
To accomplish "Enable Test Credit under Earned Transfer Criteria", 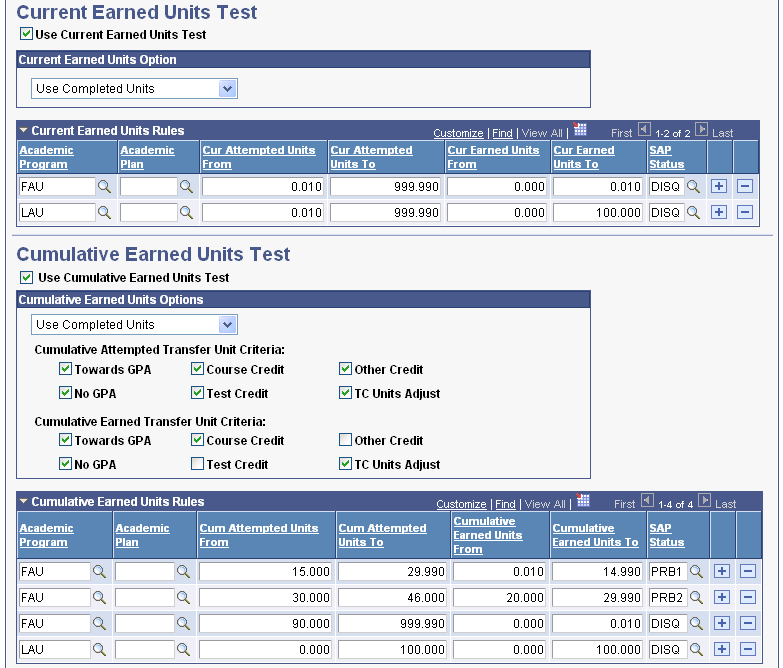I will click(197, 464).
